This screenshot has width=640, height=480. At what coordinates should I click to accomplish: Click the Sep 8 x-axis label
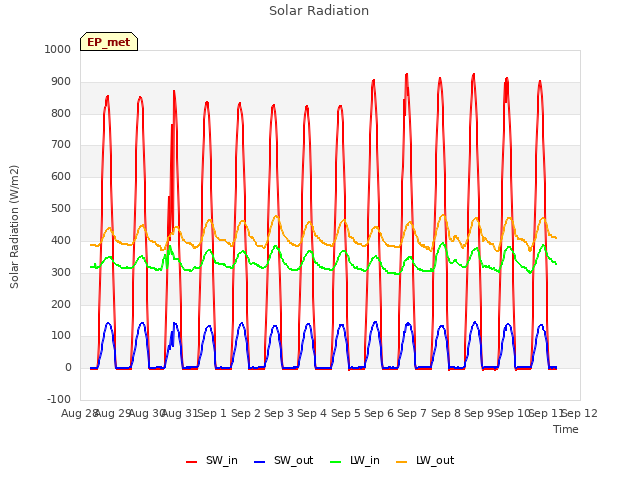point(446,413)
